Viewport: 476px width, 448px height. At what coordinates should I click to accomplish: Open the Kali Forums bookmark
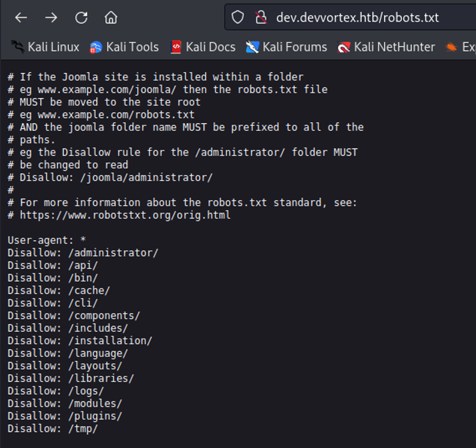[295, 47]
